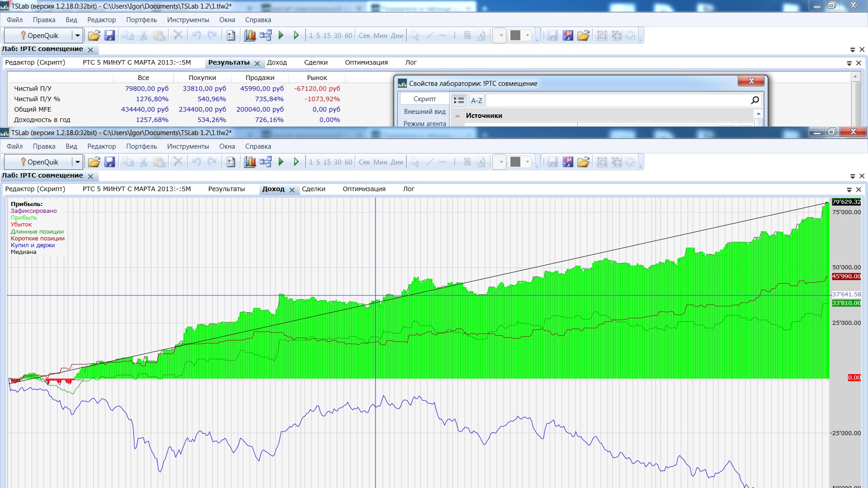The width and height of the screenshot is (868, 488).
Task: Click the magnifier search icon in properties dialog
Action: (755, 100)
